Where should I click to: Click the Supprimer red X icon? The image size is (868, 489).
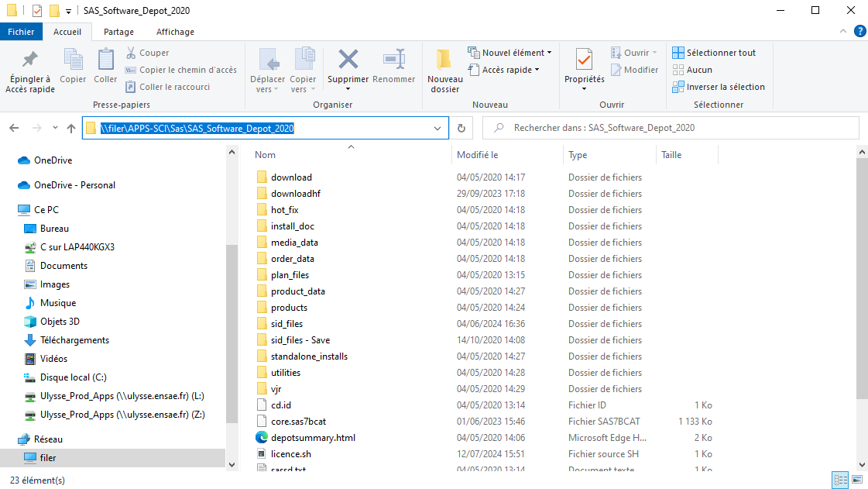click(x=348, y=60)
